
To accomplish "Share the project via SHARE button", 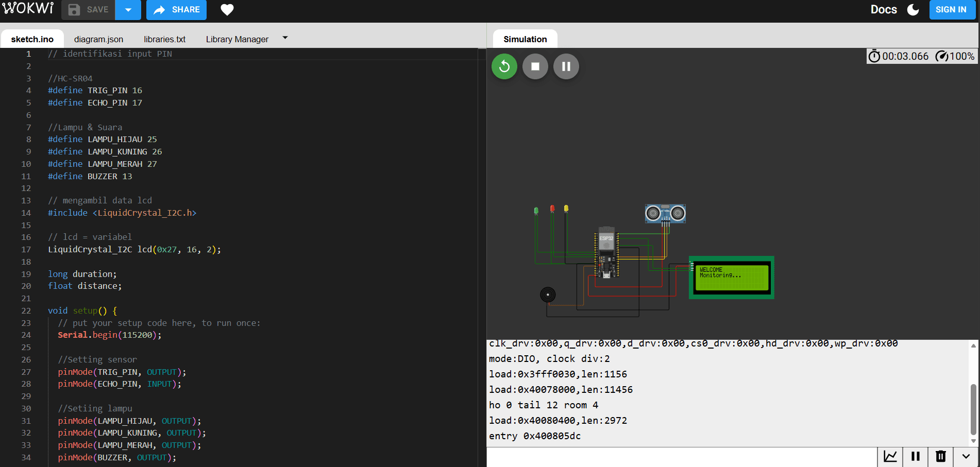I will point(176,10).
